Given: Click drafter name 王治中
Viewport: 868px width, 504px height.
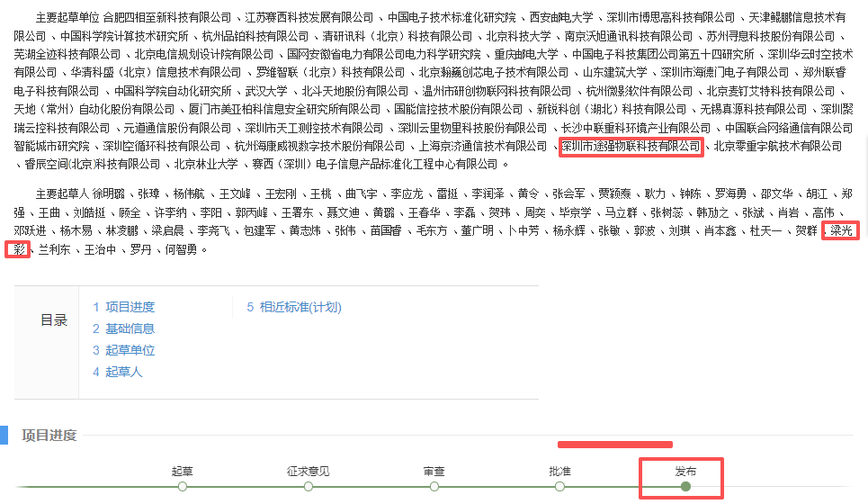Looking at the screenshot, I should [x=100, y=250].
